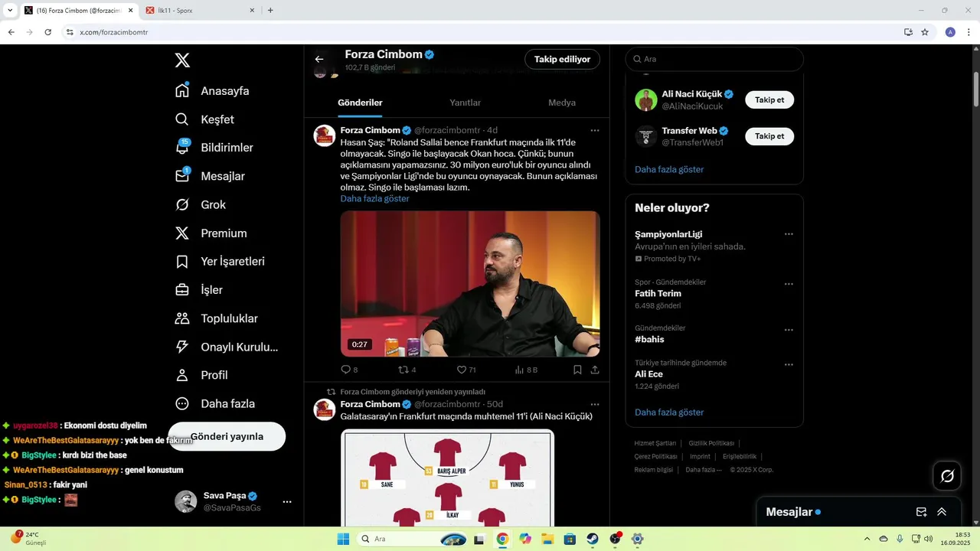Open options for Ali Ece trend
The height and width of the screenshot is (551, 980).
(x=789, y=365)
